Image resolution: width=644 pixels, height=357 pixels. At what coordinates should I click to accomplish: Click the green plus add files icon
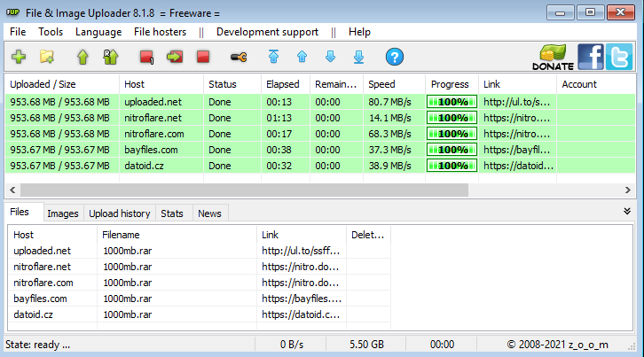click(19, 58)
